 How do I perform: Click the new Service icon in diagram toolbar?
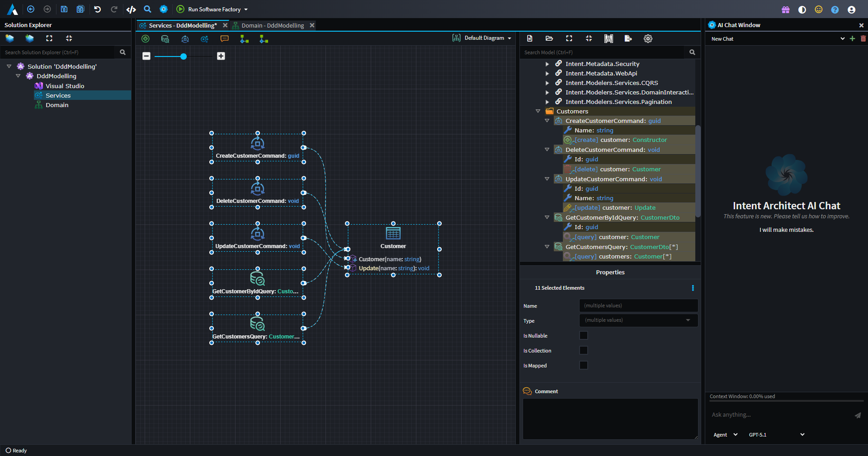point(204,39)
